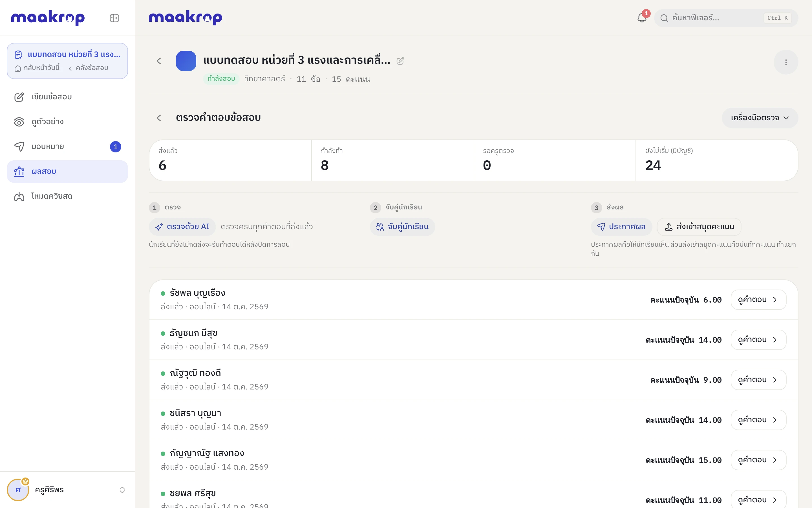Go back to คลังข้อสอบ
Viewport: 812px width, 508px height.
coord(88,68)
